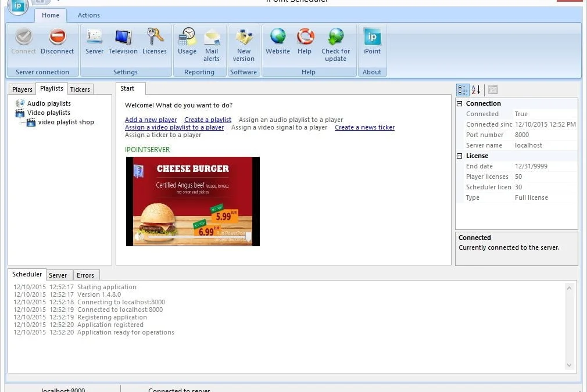The width and height of the screenshot is (587, 392).
Task: Click the Add a new player link
Action: [151, 120]
